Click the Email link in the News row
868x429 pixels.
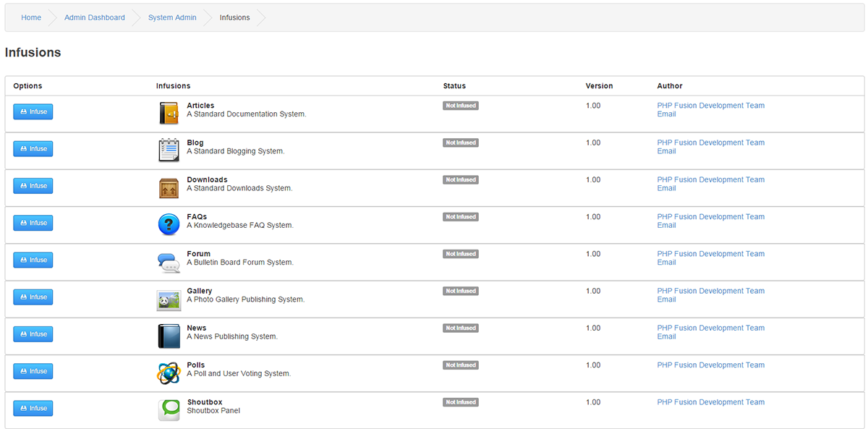(x=665, y=336)
